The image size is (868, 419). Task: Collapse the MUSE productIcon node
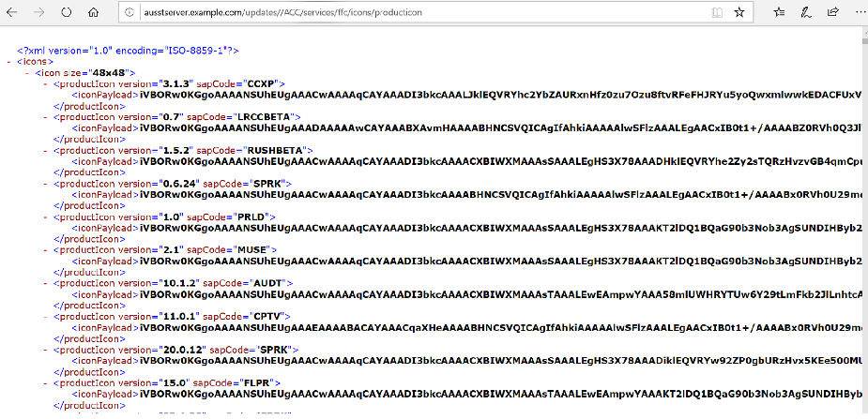(45, 250)
